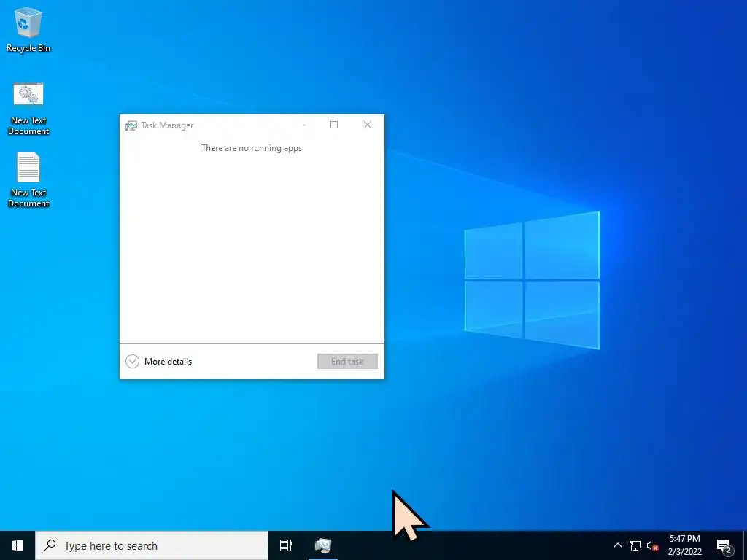Screen dimensions: 747x560
Task: Click the Task Manager taskbar icon
Action: (x=323, y=545)
